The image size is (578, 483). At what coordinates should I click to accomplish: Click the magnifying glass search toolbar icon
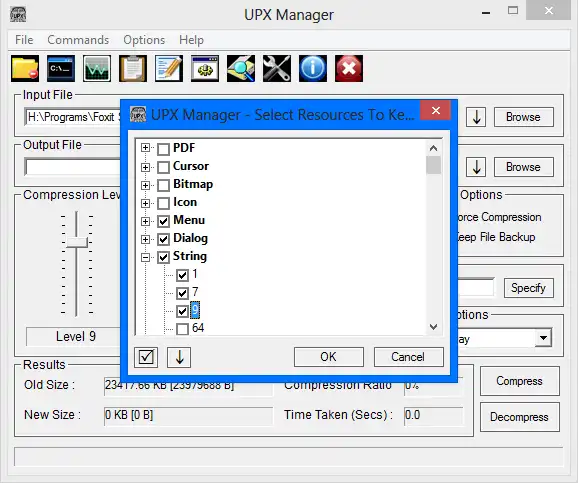[x=241, y=69]
